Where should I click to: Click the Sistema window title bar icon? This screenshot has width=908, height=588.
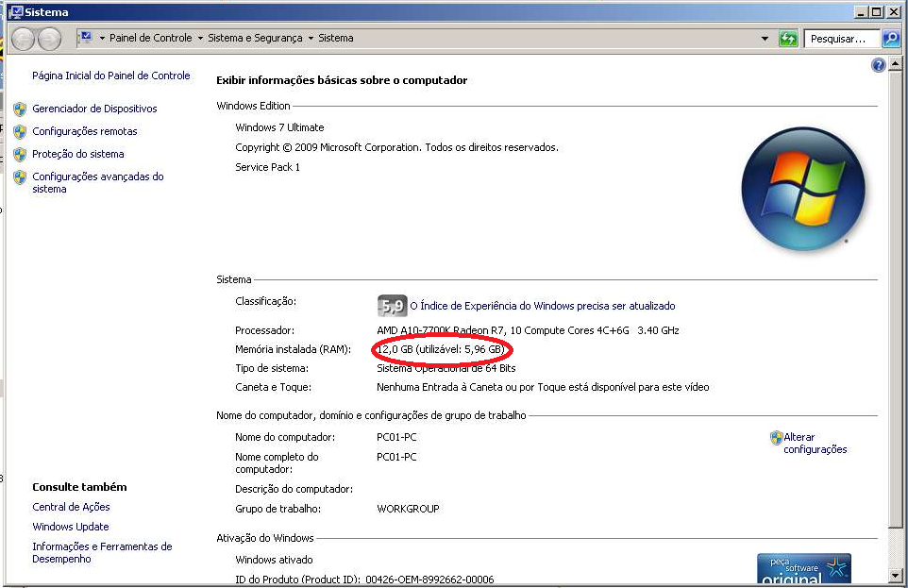16,12
